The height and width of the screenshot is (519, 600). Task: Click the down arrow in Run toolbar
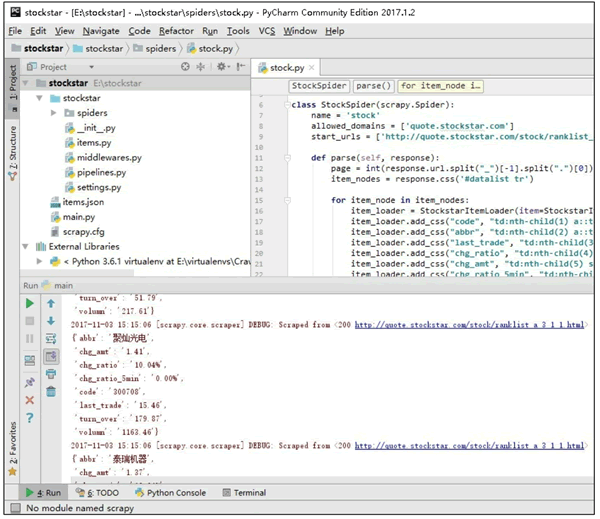[51, 321]
